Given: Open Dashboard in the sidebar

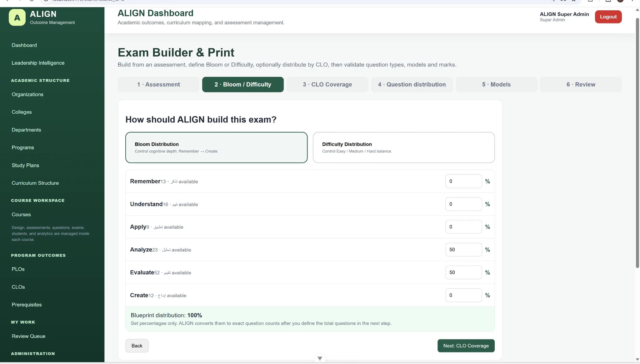Looking at the screenshot, I should [x=24, y=45].
